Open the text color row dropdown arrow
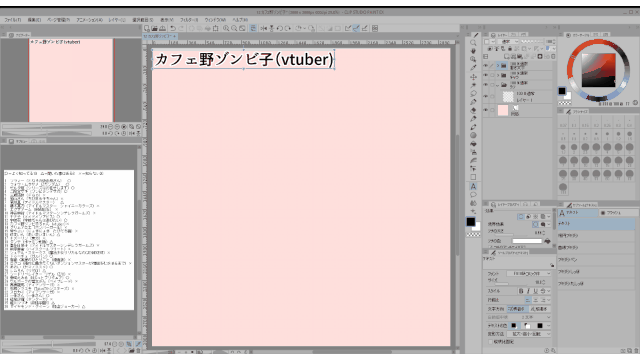 (549, 326)
